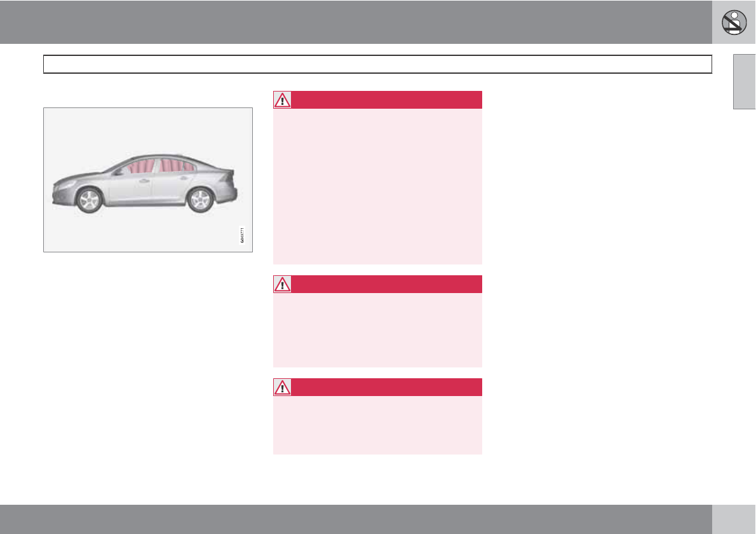This screenshot has height=534, width=756.
Task: Click inside the tallest pink warning box
Action: point(377,186)
